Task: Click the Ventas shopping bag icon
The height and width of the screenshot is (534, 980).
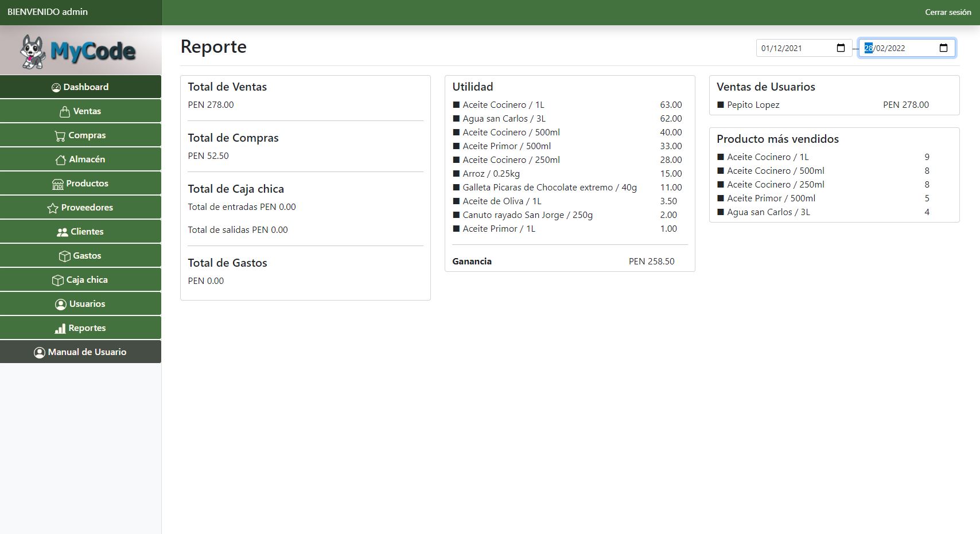Action: click(65, 111)
